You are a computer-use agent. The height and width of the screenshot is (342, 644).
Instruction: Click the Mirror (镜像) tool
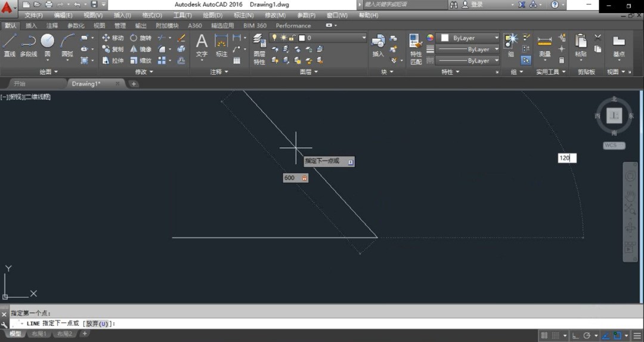pos(141,49)
